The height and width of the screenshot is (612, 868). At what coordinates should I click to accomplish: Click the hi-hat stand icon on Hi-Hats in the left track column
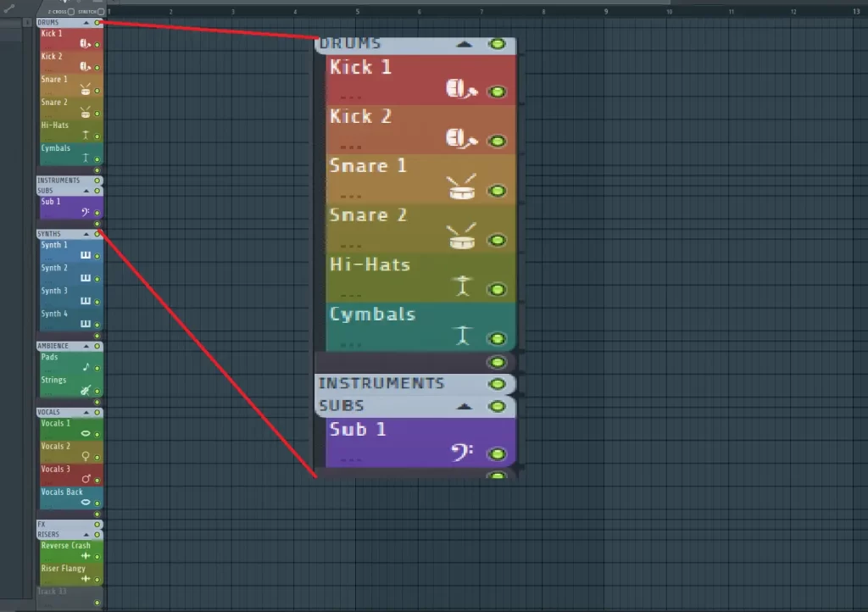point(86,135)
